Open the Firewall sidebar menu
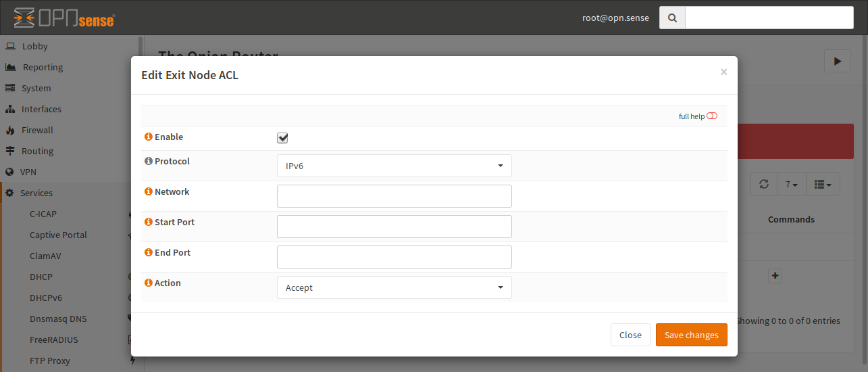The width and height of the screenshot is (868, 372). coord(37,130)
